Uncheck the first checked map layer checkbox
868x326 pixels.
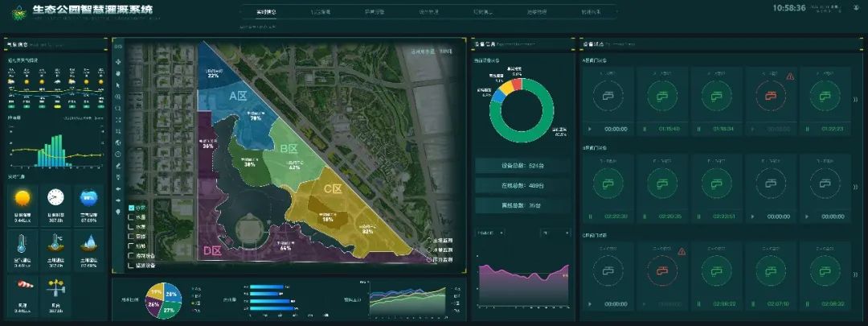pyautogui.click(x=131, y=208)
